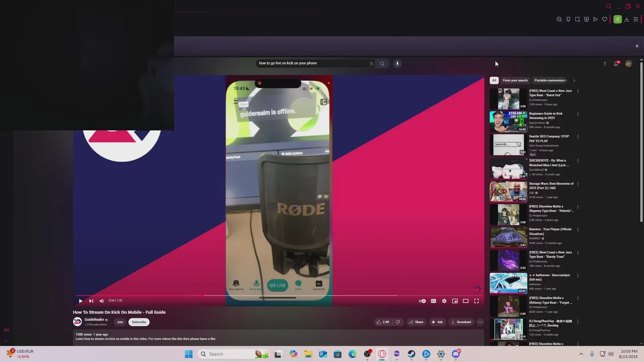Enable miniplayer mode
This screenshot has height=362, width=644.
point(455,301)
